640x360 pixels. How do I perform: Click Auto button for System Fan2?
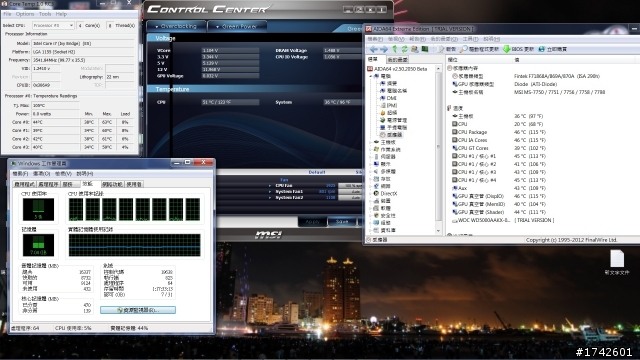point(350,198)
